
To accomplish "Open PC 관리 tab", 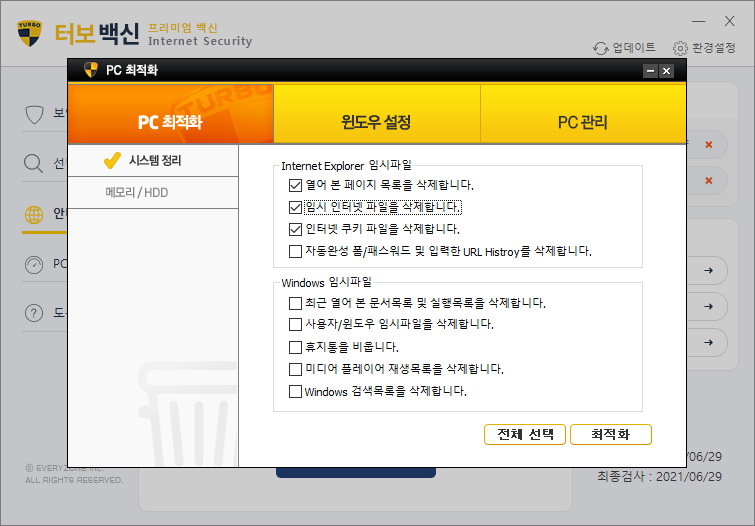I will [x=583, y=114].
